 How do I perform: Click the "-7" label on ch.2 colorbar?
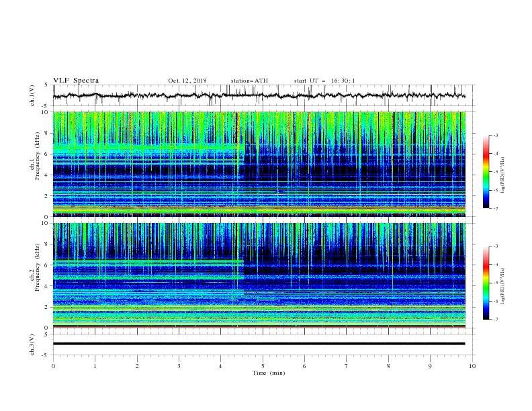495,319
